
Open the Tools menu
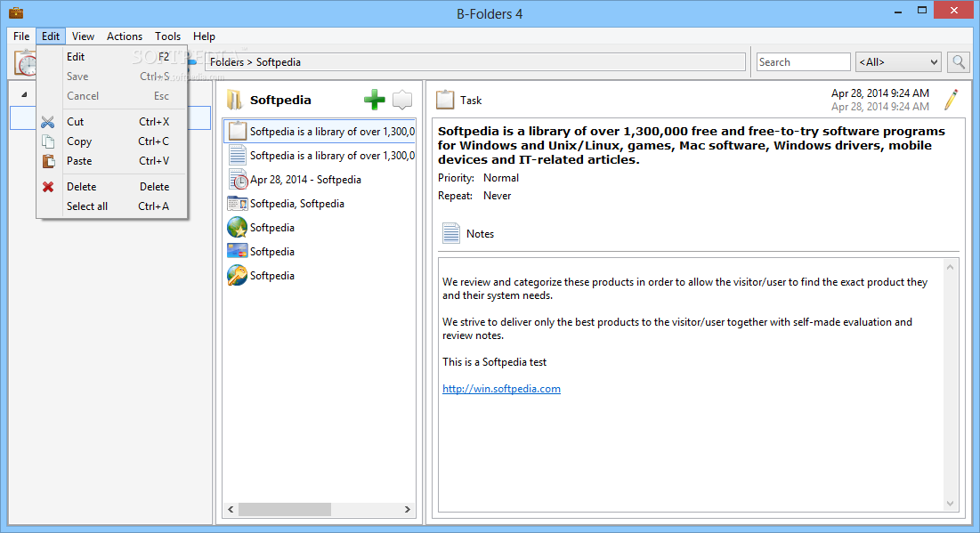[167, 36]
